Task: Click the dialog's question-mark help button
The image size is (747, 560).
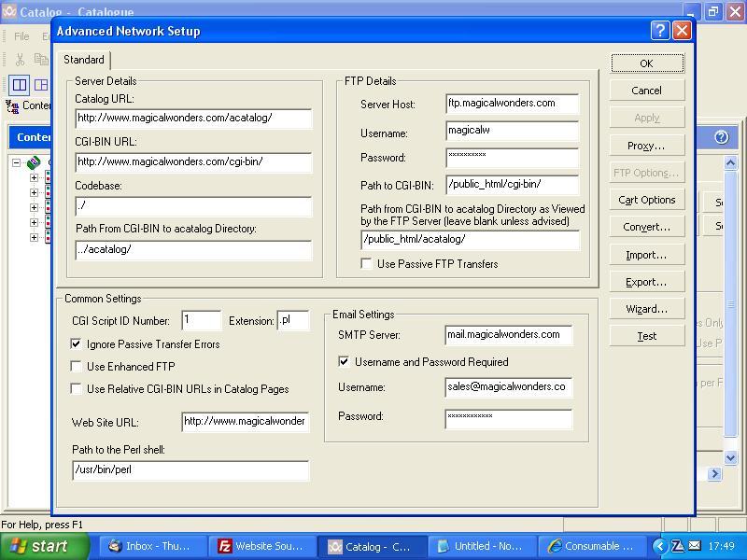Action: (660, 31)
